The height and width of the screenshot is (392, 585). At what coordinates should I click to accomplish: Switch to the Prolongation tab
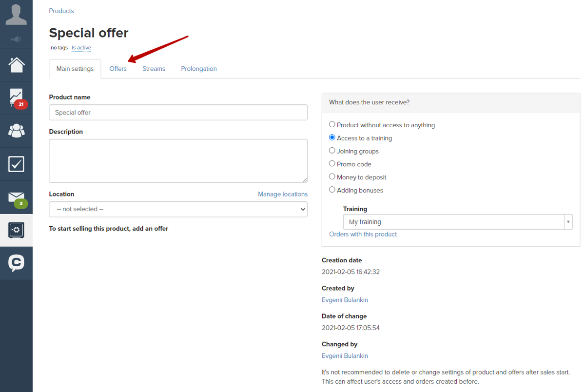(199, 69)
